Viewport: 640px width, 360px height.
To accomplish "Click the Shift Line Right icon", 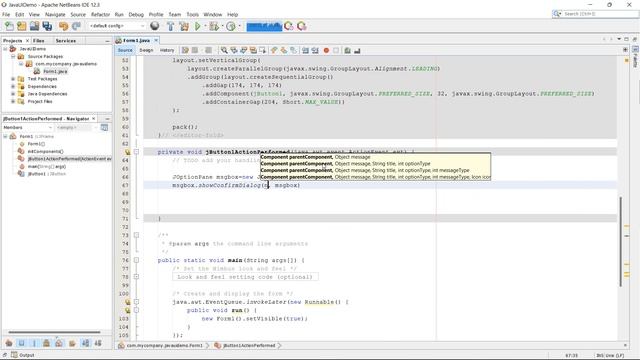I will tap(315, 50).
